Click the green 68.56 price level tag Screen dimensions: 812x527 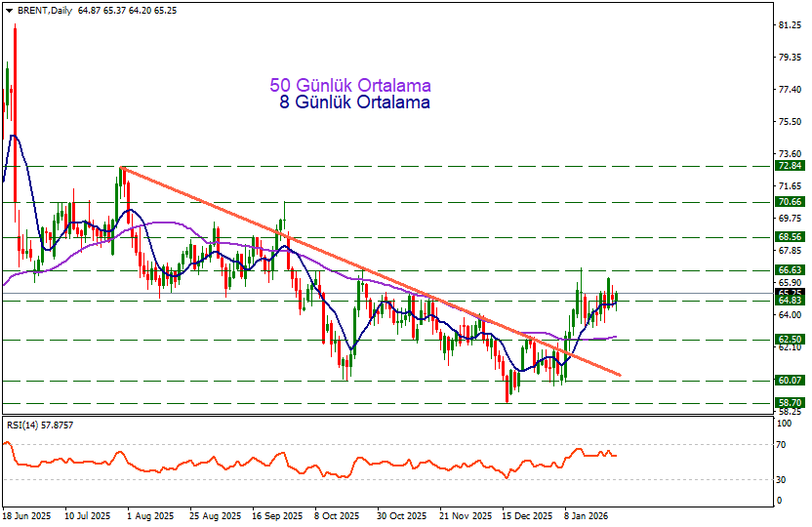click(789, 237)
